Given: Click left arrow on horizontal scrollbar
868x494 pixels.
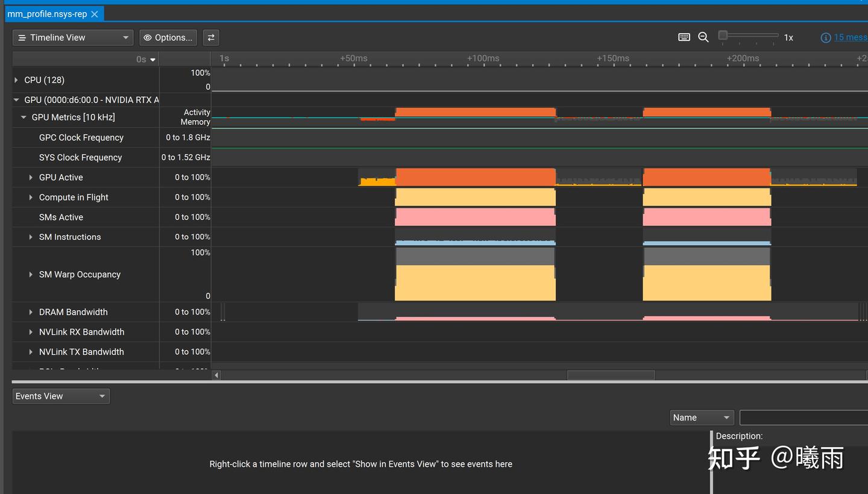Looking at the screenshot, I should [216, 375].
